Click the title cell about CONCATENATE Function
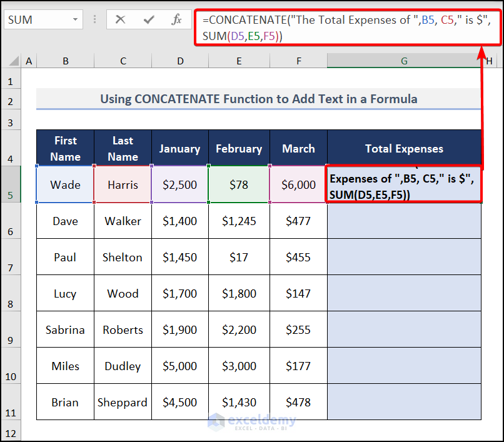Image resolution: width=504 pixels, height=442 pixels. [259, 99]
